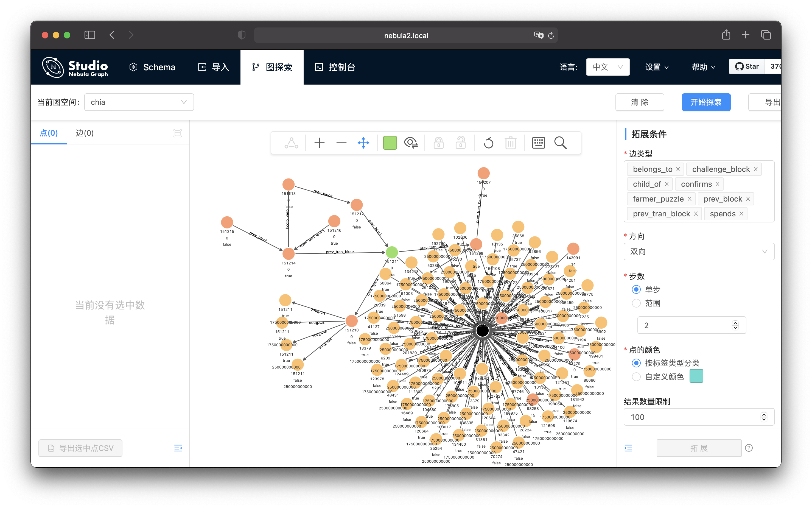Remove the challenge_block edge type tag

[755, 169]
